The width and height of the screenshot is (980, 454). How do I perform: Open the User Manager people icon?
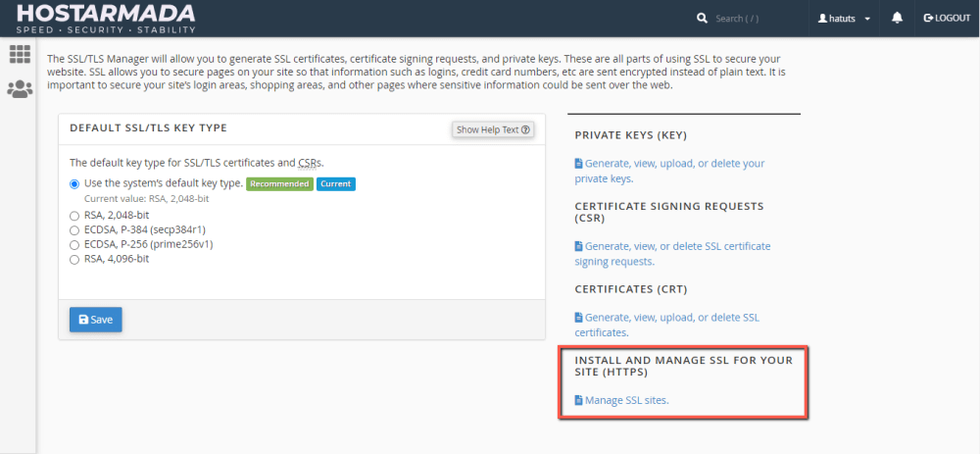tap(20, 89)
